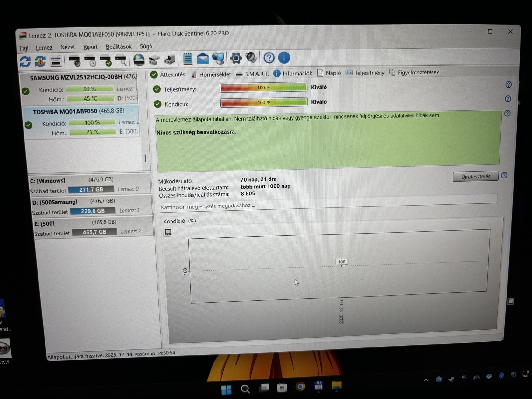
Task: Click the '70 nap, 21 óra' value
Action: point(258,179)
